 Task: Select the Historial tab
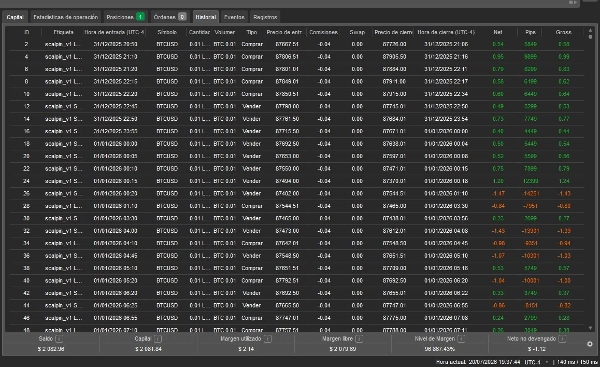[205, 17]
